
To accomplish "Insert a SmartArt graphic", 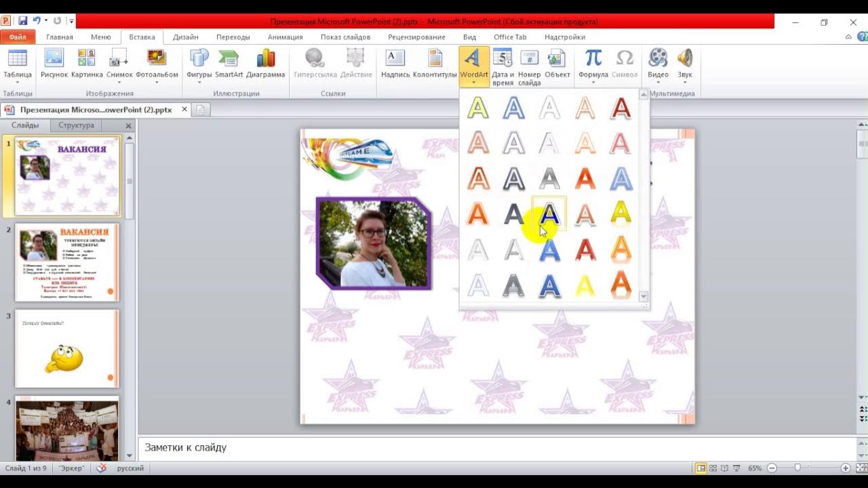I will [229, 64].
